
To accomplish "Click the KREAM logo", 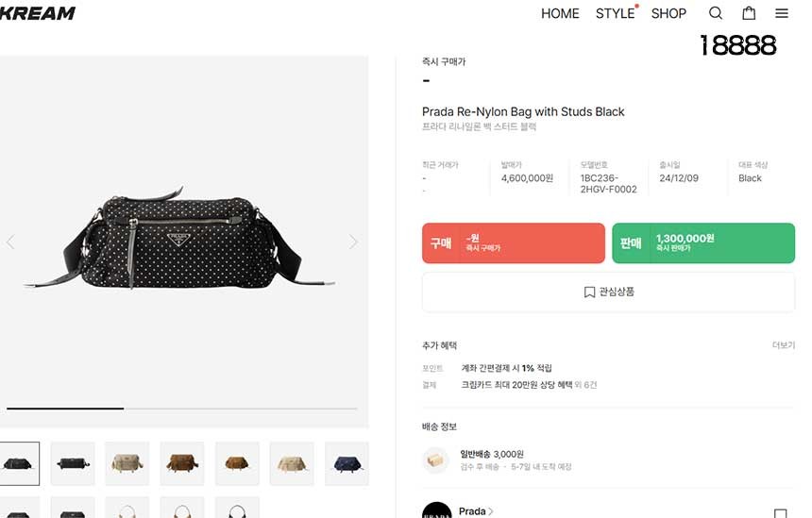I will (37, 13).
